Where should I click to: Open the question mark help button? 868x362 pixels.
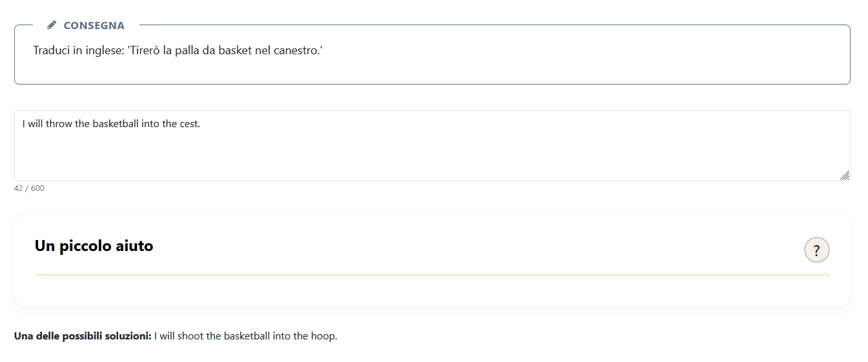tap(816, 250)
